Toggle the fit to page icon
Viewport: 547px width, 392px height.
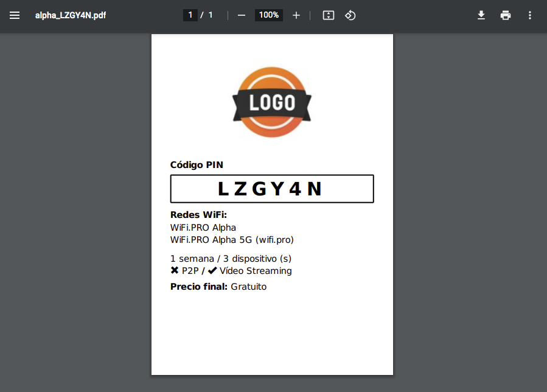coord(329,15)
